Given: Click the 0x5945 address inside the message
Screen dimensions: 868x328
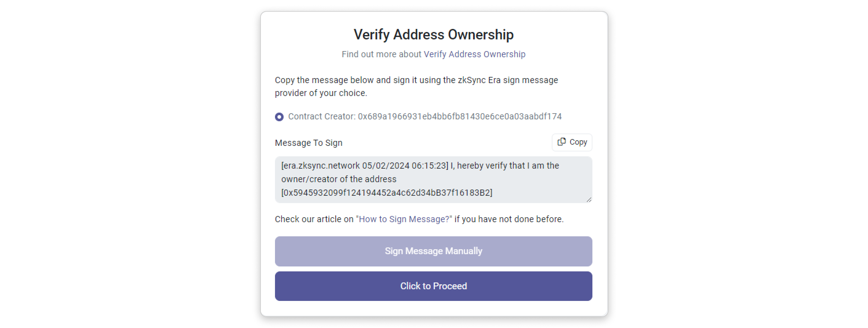Looking at the screenshot, I should pos(387,193).
